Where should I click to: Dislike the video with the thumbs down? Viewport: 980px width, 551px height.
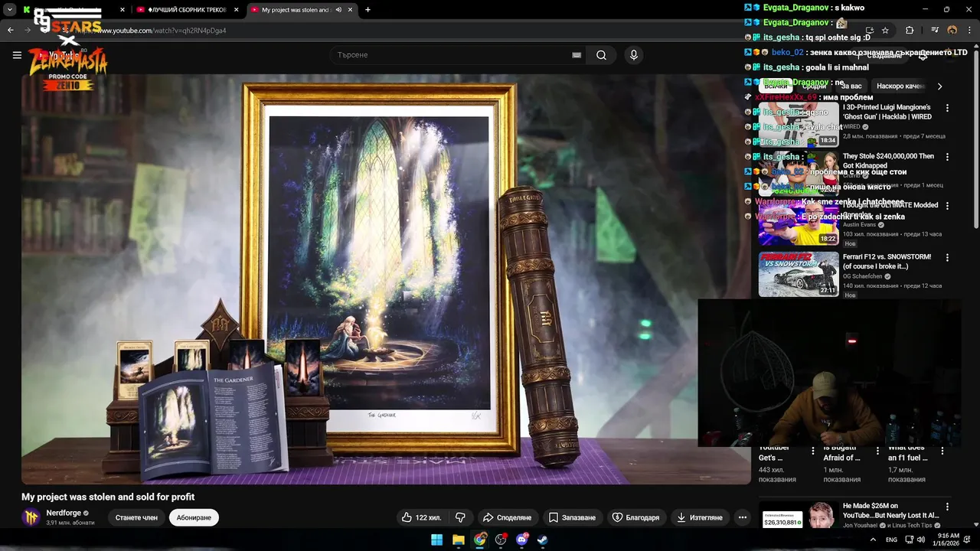[x=460, y=517]
